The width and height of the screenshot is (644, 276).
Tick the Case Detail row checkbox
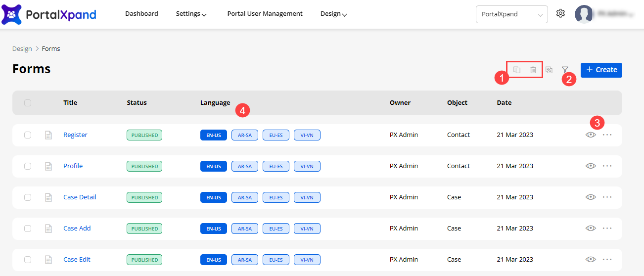point(28,197)
